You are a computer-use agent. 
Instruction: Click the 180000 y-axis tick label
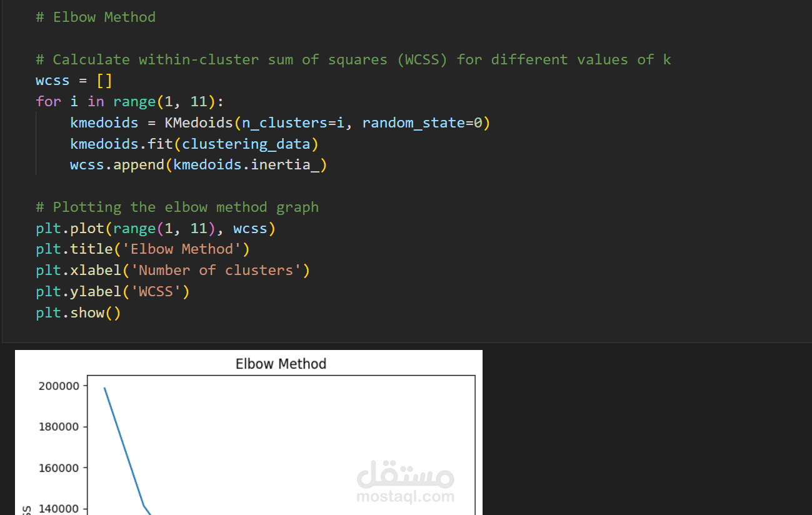(x=59, y=427)
